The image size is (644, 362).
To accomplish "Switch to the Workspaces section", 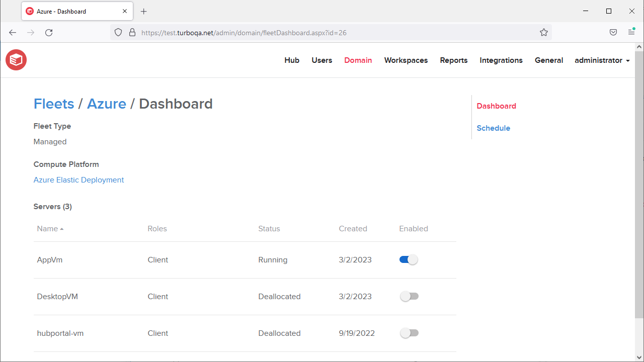I will tap(406, 60).
